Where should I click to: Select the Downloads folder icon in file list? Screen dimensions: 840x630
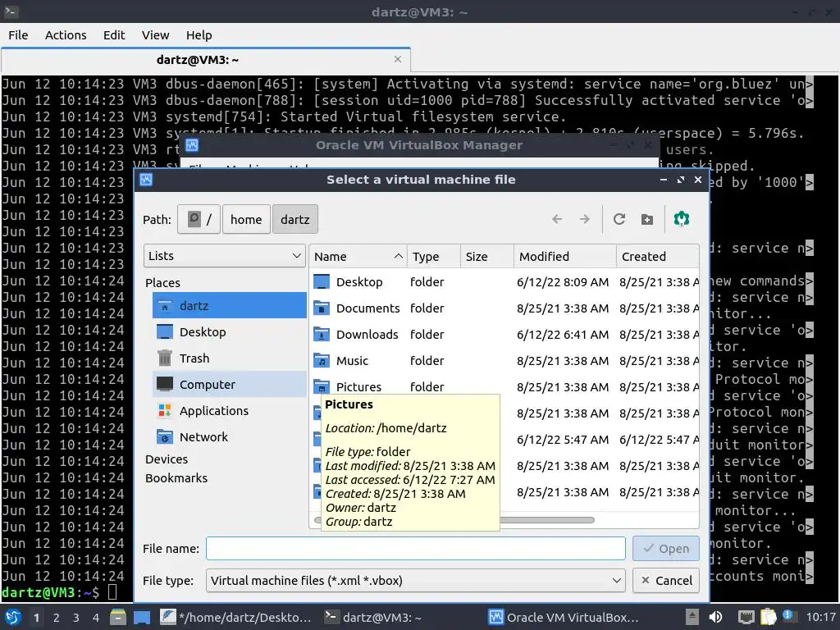click(x=322, y=335)
